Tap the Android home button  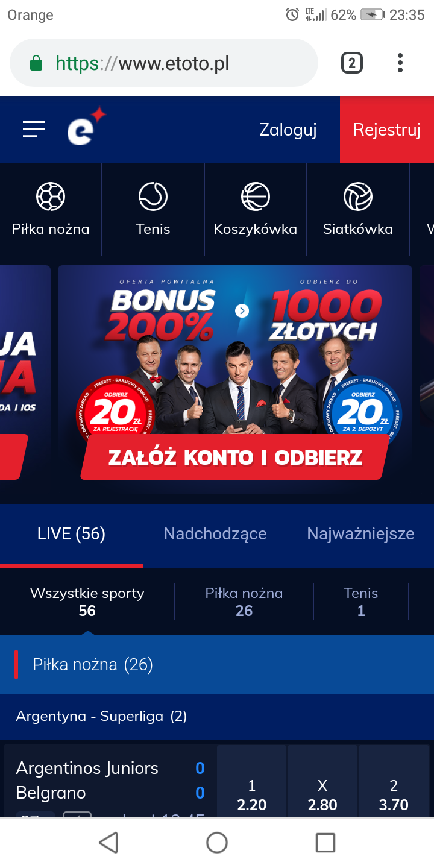click(217, 843)
